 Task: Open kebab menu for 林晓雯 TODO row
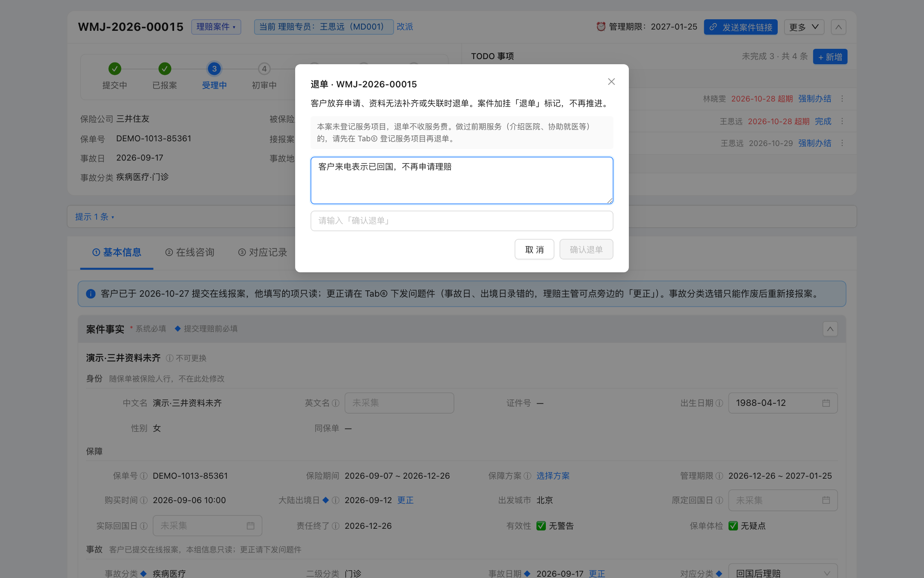pyautogui.click(x=842, y=98)
